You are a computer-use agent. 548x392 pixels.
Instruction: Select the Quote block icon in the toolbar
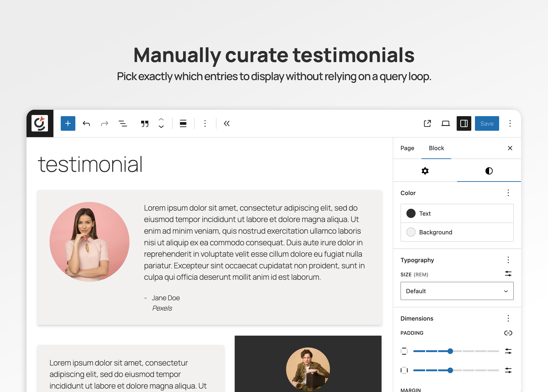point(144,123)
